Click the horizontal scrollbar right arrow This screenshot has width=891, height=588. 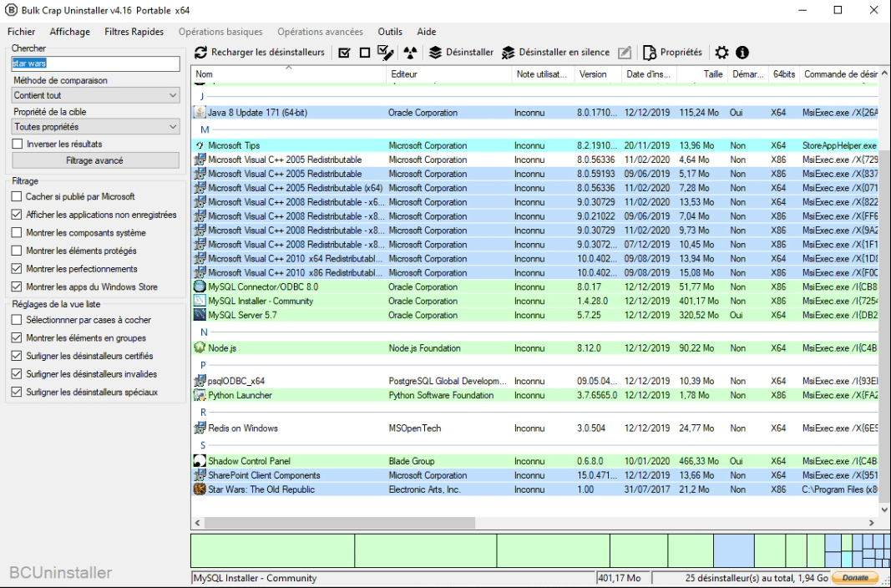point(871,523)
